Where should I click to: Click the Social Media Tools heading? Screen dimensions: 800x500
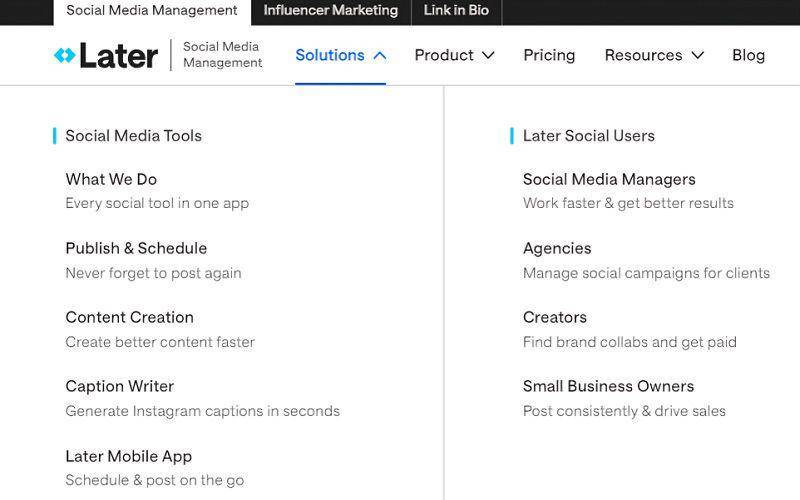point(134,136)
